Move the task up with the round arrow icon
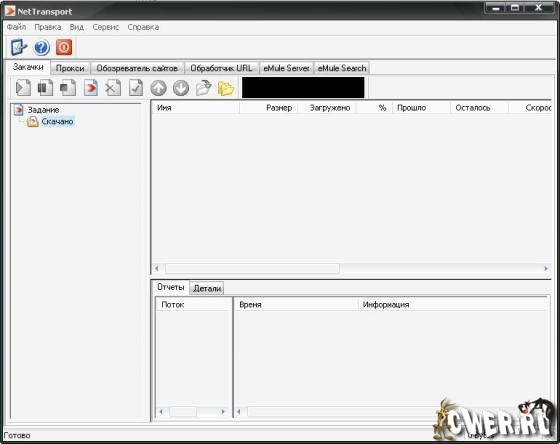560x444 pixels. [x=158, y=88]
